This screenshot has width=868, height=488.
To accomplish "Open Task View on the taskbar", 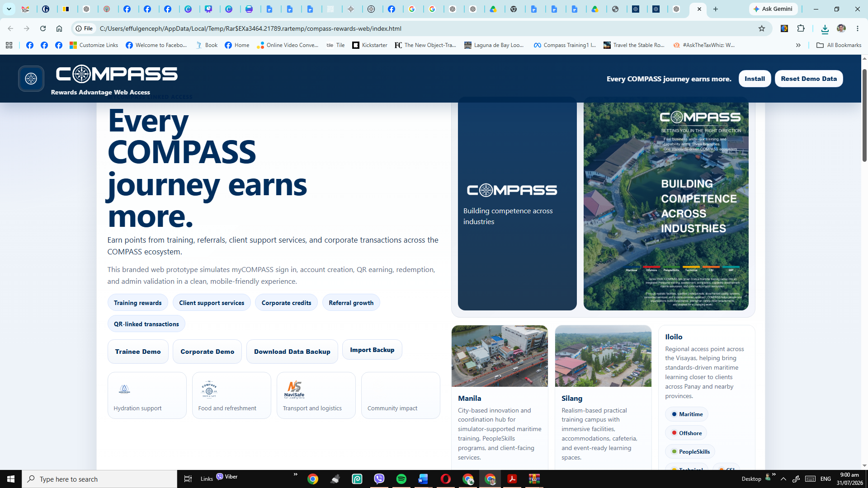I will tap(188, 479).
